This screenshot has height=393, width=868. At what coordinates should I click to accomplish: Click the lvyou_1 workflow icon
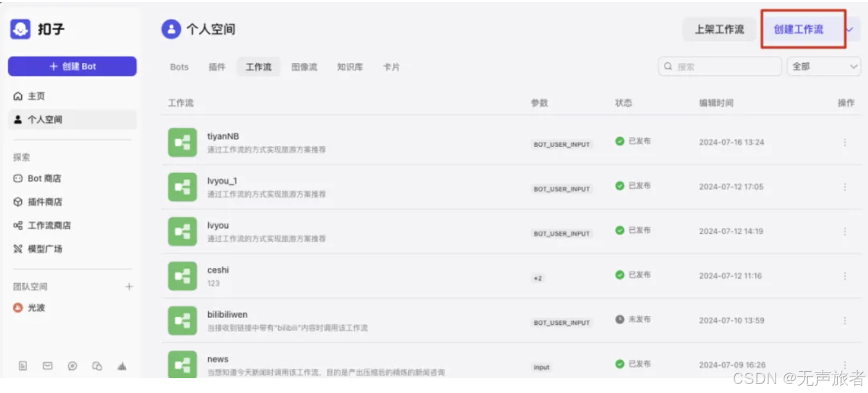pyautogui.click(x=182, y=187)
